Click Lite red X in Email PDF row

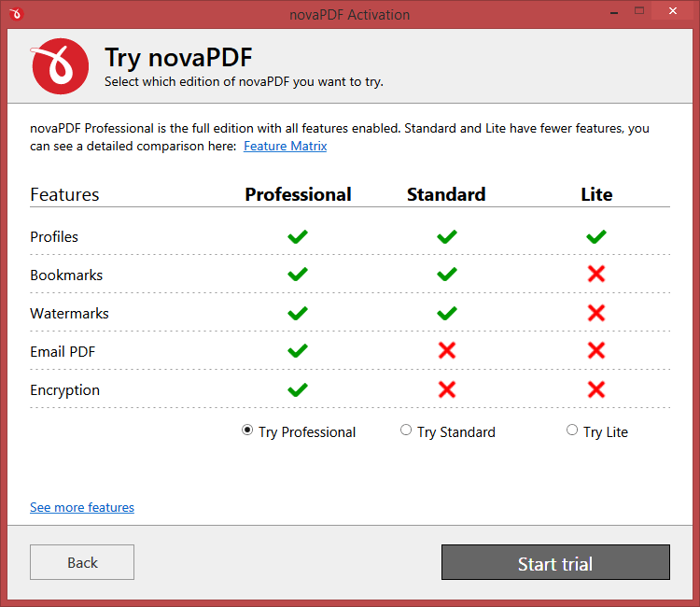[x=596, y=350]
